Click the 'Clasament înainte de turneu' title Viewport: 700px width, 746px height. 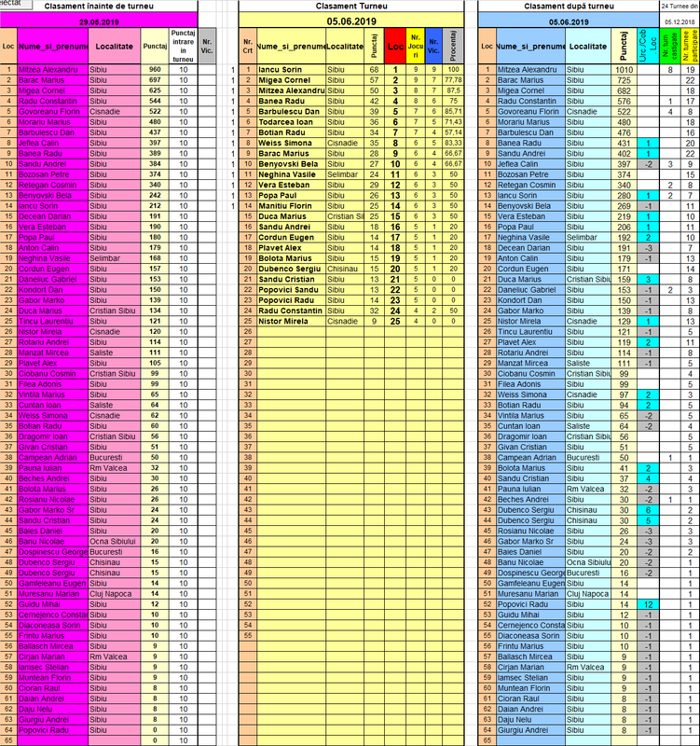point(99,7)
